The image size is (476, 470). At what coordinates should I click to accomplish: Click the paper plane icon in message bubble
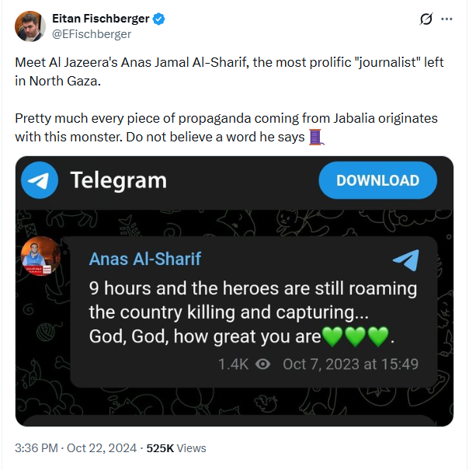click(x=405, y=259)
